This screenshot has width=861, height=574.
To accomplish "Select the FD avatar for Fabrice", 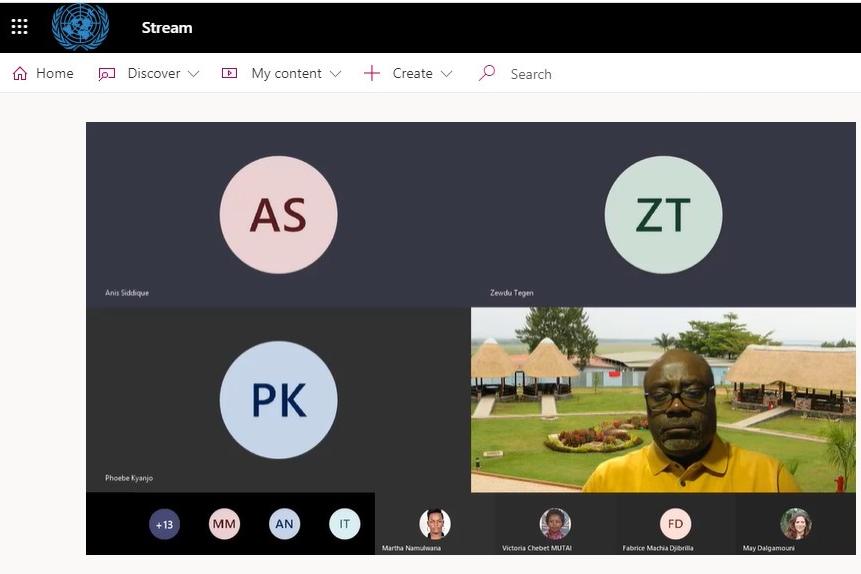I will pyautogui.click(x=675, y=524).
